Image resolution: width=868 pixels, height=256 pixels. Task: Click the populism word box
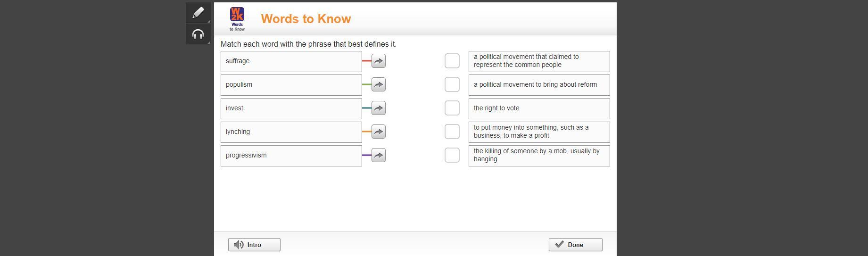pyautogui.click(x=291, y=85)
